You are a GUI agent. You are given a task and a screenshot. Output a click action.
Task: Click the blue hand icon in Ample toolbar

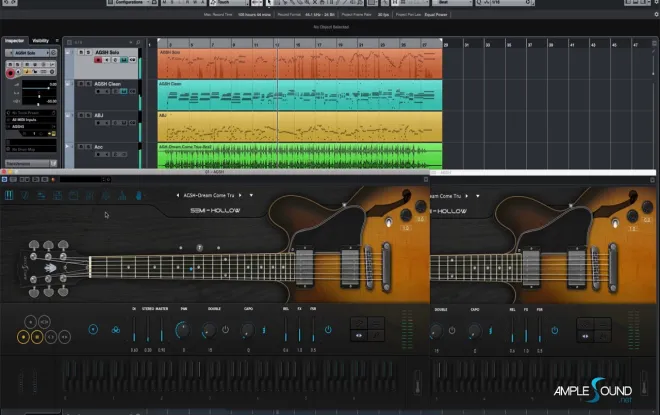tap(138, 195)
